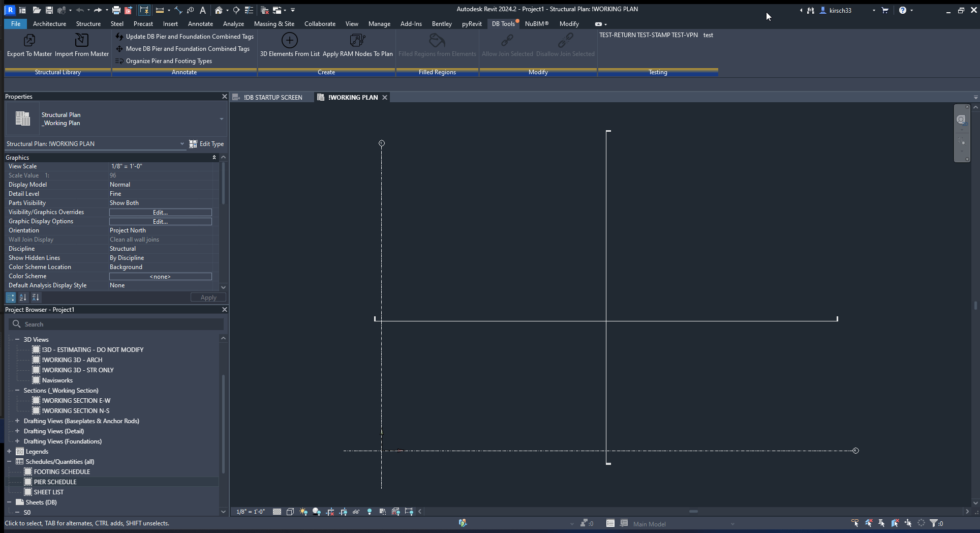This screenshot has width=980, height=533.
Task: Click inside the Project Browser search field
Action: (116, 324)
